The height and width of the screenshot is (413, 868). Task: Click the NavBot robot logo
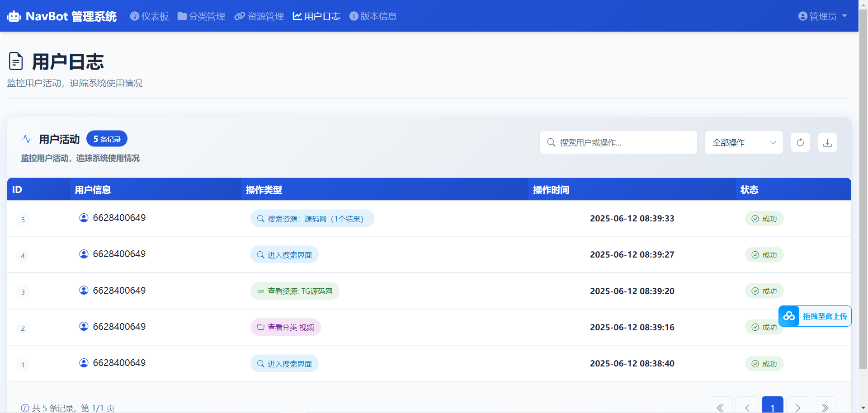[14, 17]
